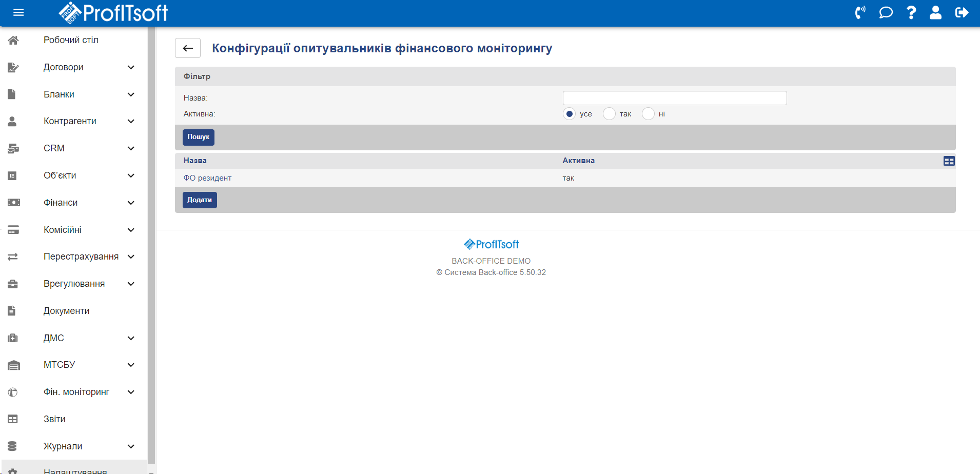Open the chat bubble icon
This screenshot has height=474, width=980.
[886, 13]
